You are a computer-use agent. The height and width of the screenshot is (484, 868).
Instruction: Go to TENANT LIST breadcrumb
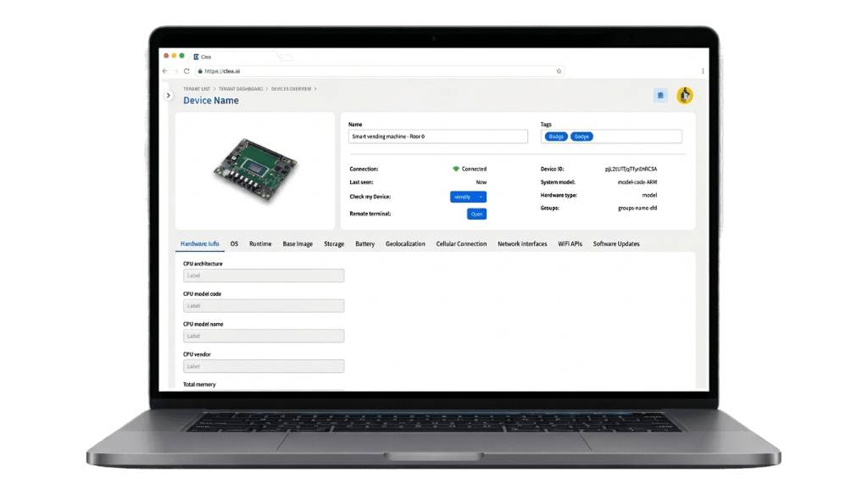click(x=197, y=89)
